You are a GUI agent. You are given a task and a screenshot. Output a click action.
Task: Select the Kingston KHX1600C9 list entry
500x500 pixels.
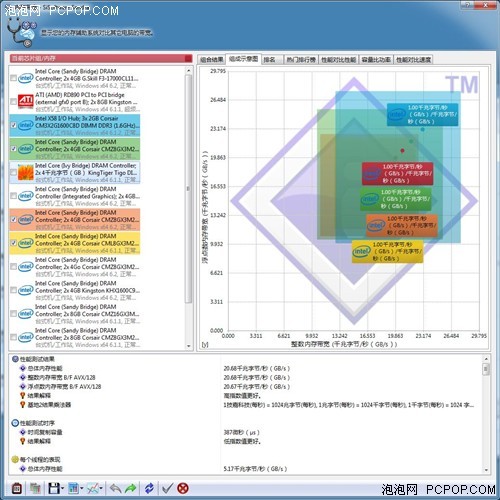coord(75,290)
